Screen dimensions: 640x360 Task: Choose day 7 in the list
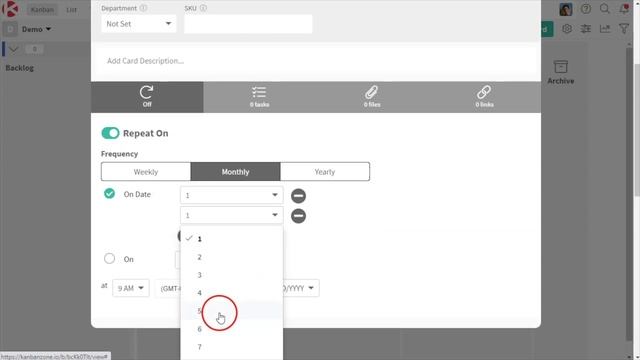pos(231,347)
